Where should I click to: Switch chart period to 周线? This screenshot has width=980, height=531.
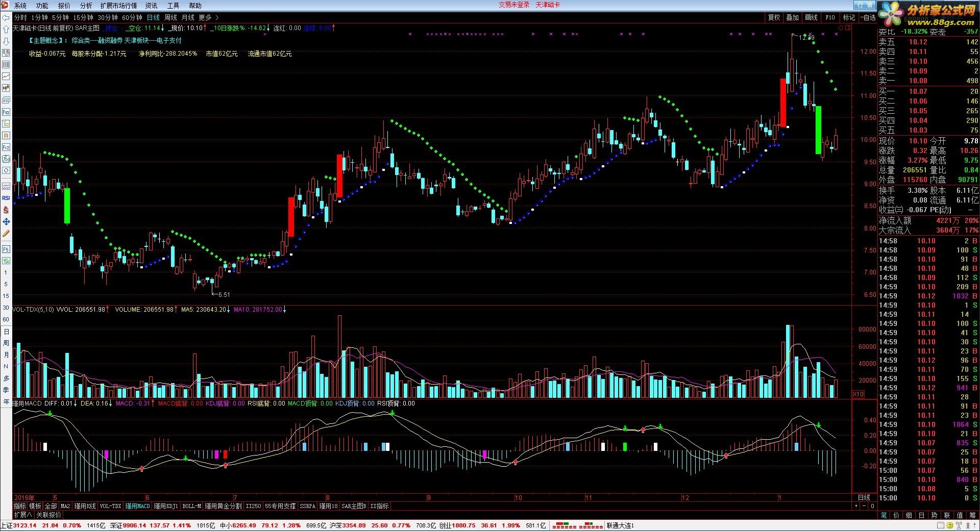[x=170, y=17]
